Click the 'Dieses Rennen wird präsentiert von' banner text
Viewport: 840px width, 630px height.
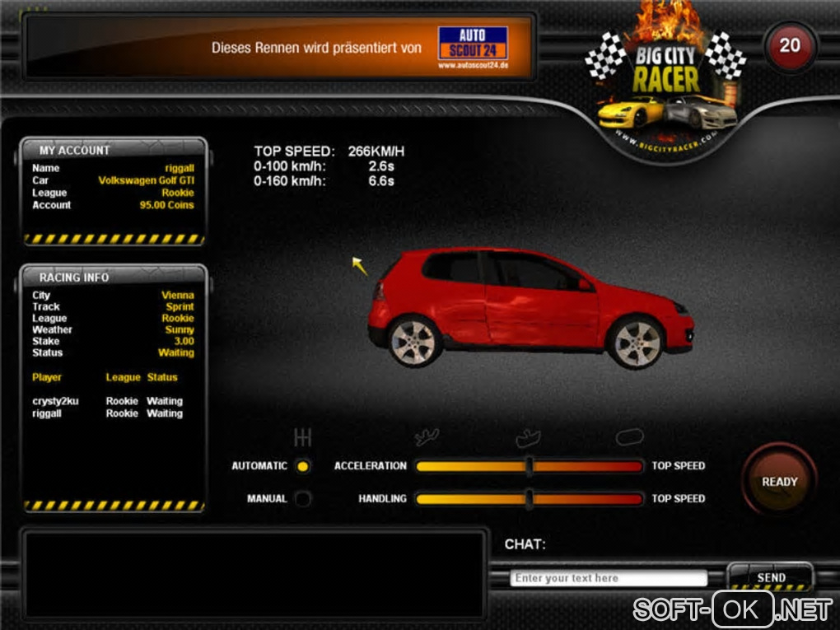point(316,48)
